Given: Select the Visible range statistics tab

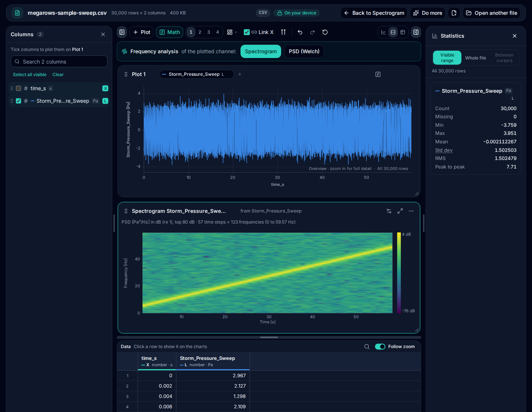Looking at the screenshot, I should tap(447, 58).
